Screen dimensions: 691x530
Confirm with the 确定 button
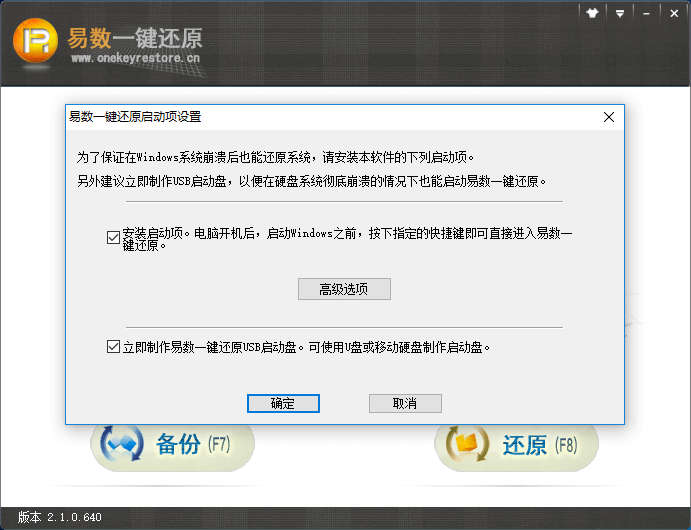point(283,403)
